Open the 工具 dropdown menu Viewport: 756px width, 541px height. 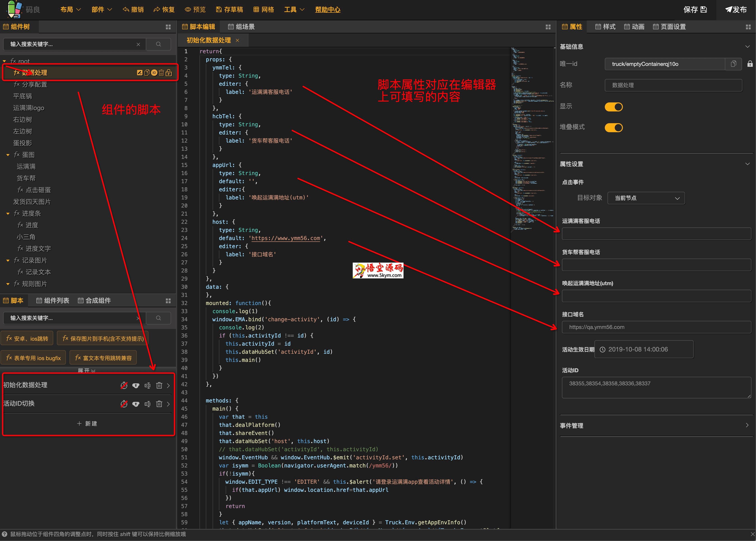(294, 9)
